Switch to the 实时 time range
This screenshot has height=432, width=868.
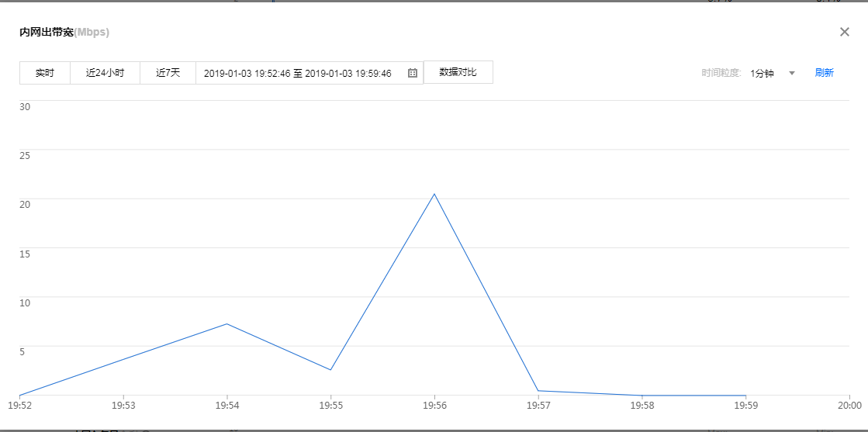click(45, 73)
